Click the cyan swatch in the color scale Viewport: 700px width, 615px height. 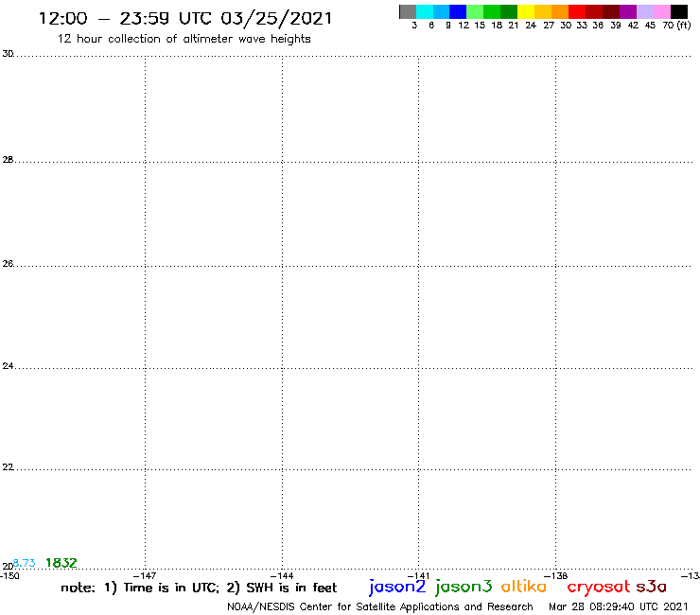[x=425, y=11]
